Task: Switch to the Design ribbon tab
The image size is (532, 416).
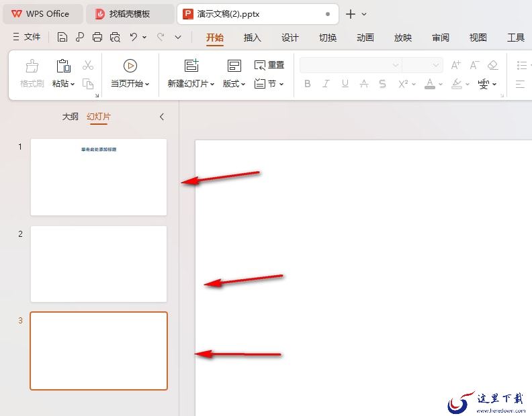Action: point(290,38)
